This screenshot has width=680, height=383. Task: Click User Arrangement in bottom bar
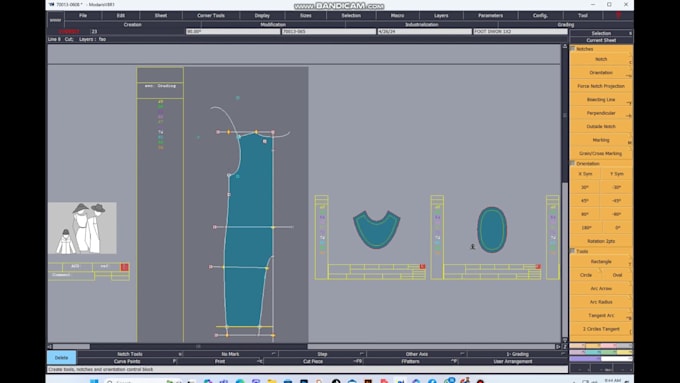click(513, 361)
